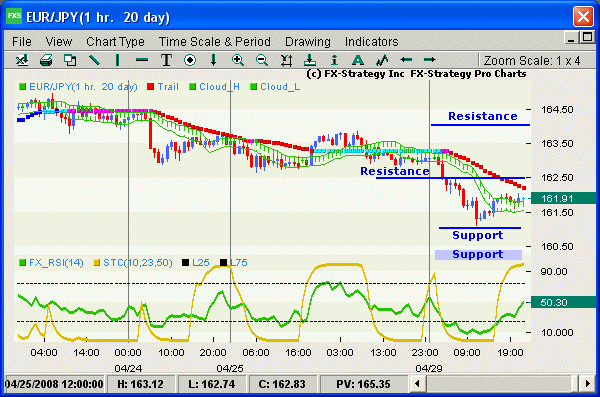
Task: Click the 04/24 date axis label
Action: tap(128, 368)
